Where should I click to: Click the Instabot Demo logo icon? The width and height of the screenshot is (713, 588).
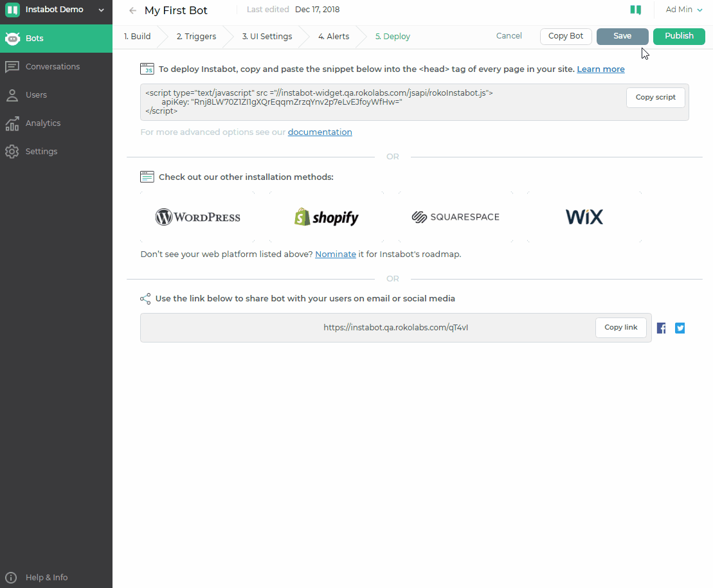12,10
